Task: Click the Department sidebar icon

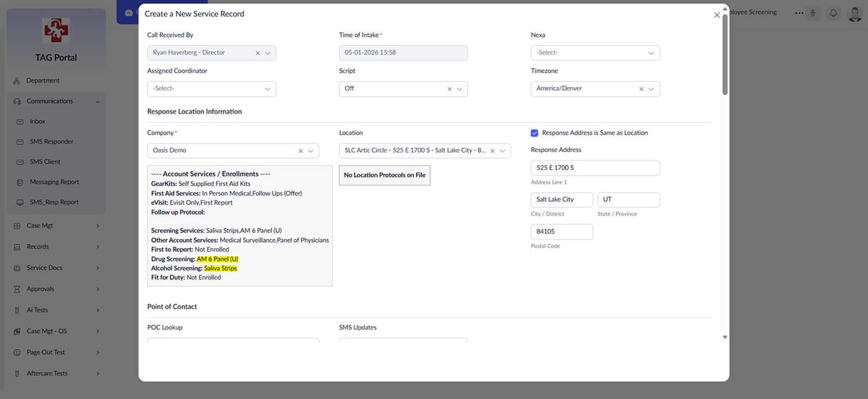Action: (17, 81)
